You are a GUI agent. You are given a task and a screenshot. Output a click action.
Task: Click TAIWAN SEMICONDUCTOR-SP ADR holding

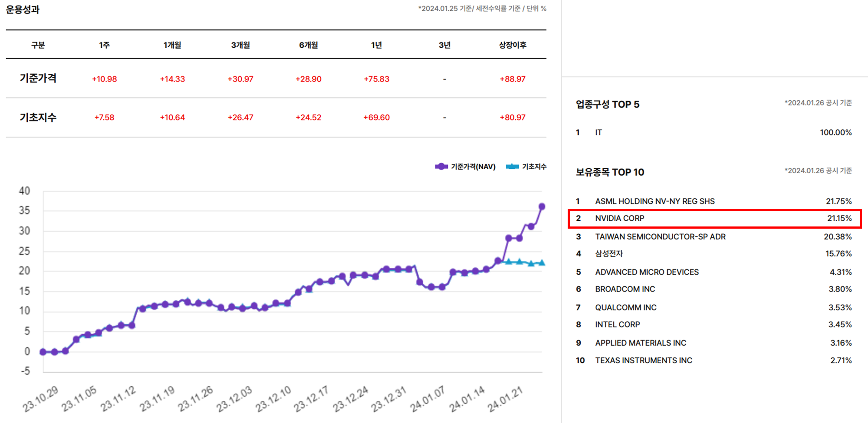660,237
